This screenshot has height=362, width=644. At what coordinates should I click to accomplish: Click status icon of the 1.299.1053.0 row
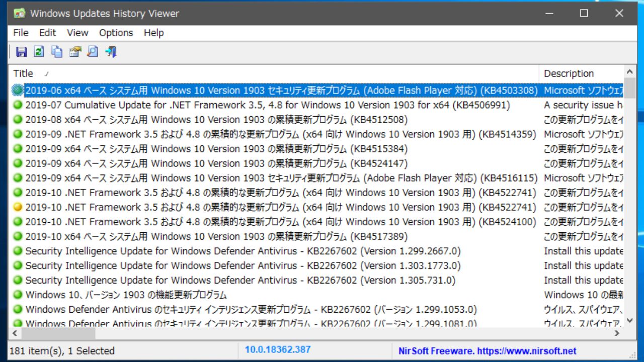tap(18, 309)
